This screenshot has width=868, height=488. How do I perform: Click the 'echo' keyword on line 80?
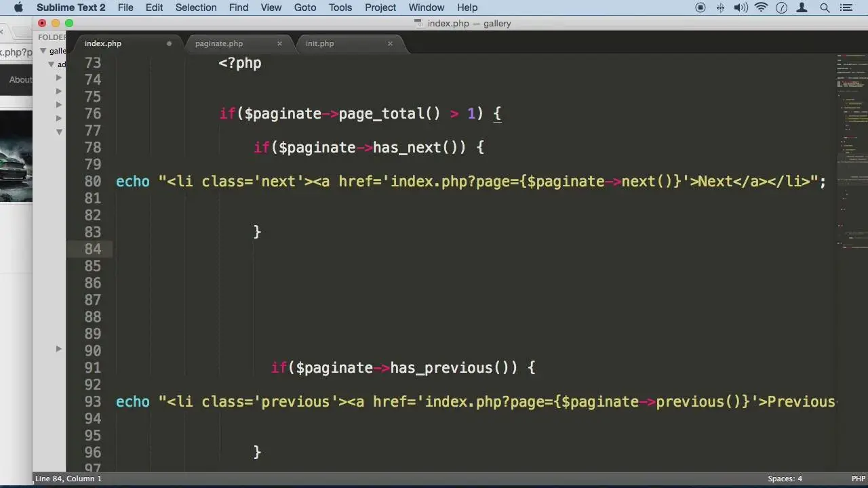133,182
